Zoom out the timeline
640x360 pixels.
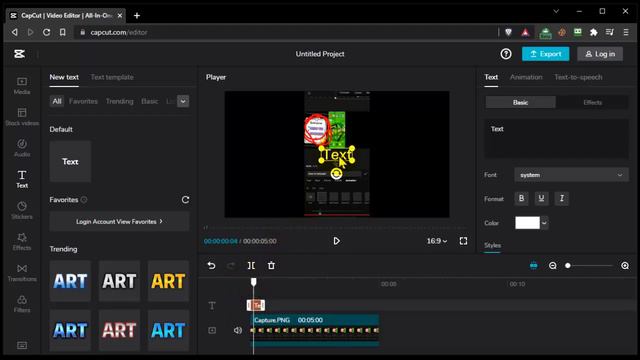(x=553, y=266)
